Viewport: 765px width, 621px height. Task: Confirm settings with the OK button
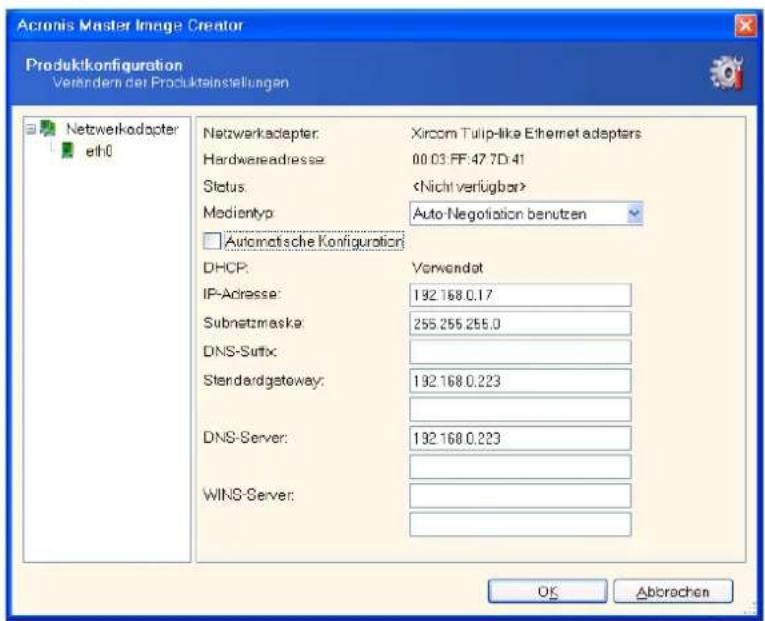click(547, 591)
